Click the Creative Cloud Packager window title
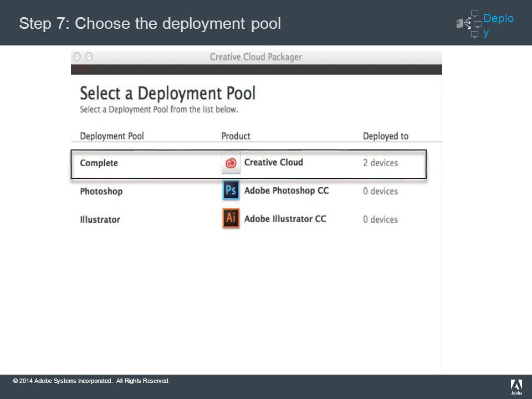Screen dimensions: 532x399 (256, 57)
